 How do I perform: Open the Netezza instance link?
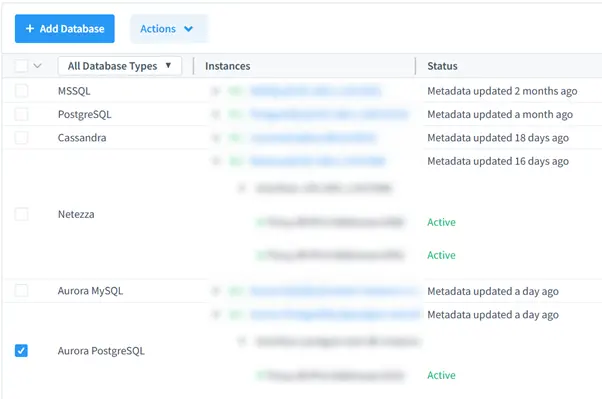[x=318, y=161]
